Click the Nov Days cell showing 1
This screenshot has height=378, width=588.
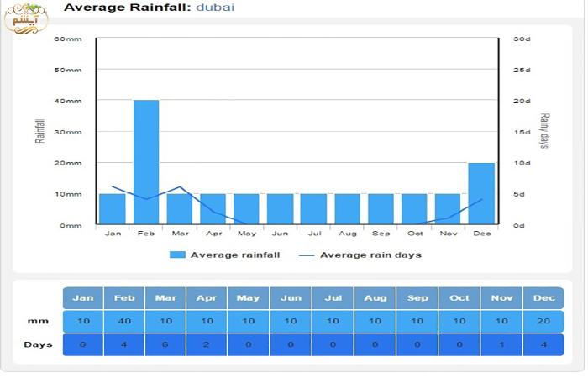[501, 344]
